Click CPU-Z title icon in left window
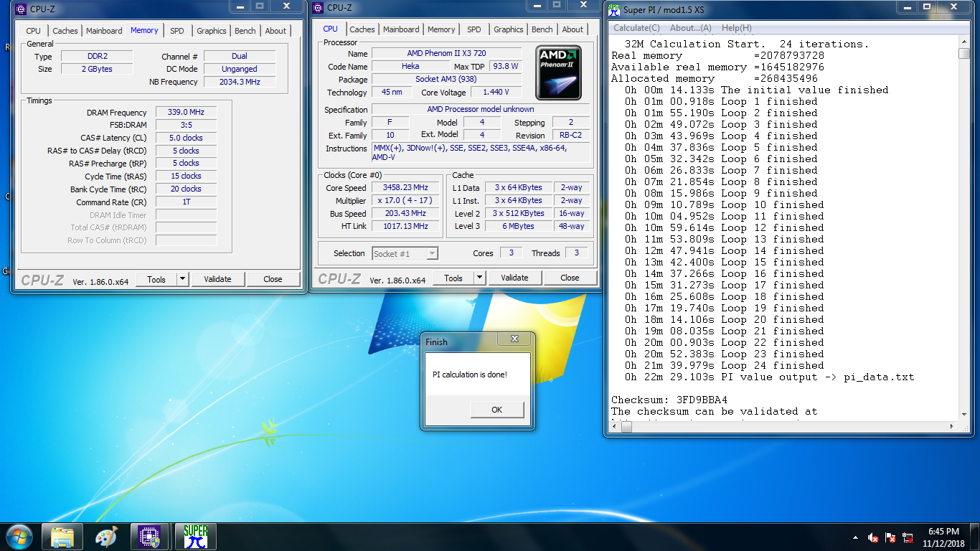980x551 pixels. tap(21, 9)
